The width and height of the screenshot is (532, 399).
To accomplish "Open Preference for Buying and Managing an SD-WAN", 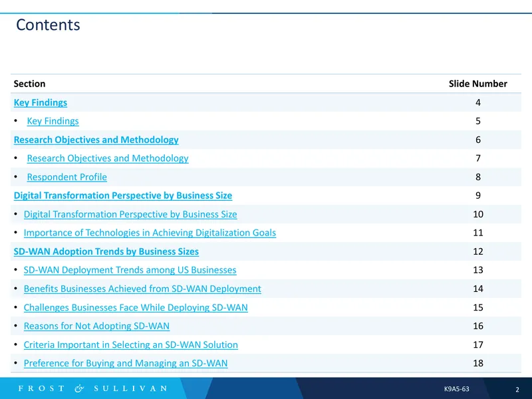I will tap(126, 363).
